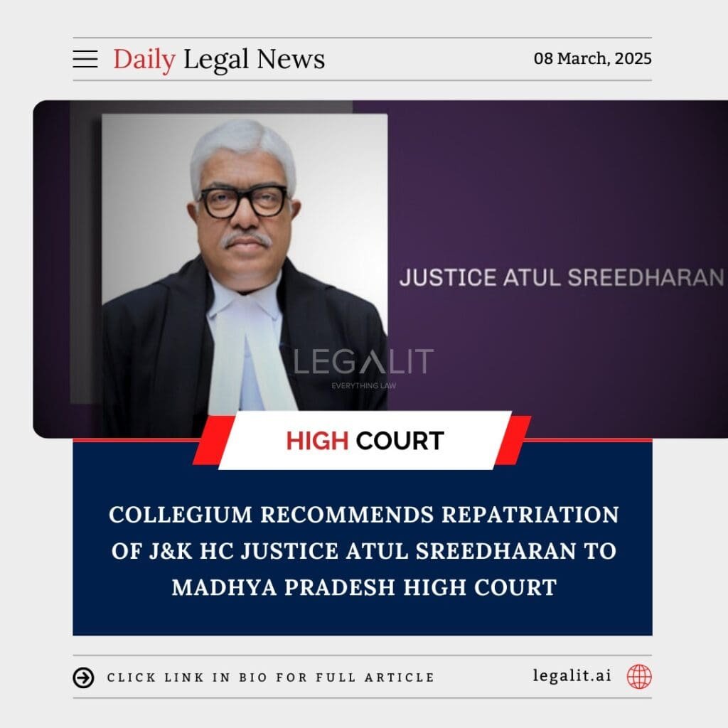Click the Daily Legal News title
The width and height of the screenshot is (728, 728).
click(219, 59)
